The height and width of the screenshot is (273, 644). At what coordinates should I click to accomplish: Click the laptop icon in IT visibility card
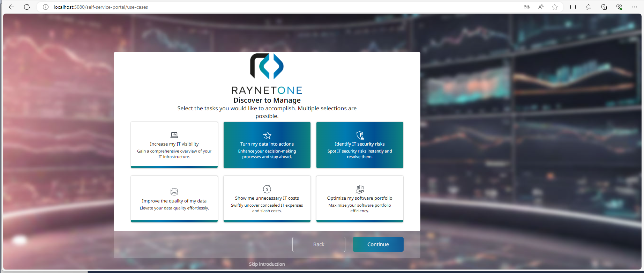(174, 135)
